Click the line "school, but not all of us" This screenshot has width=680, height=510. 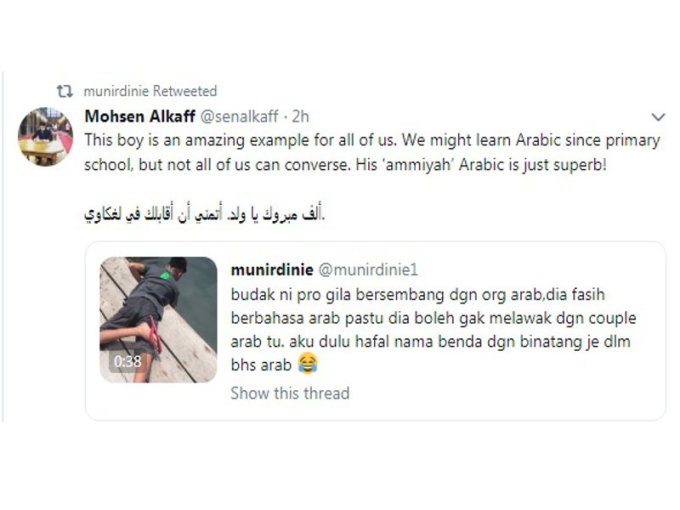345,165
